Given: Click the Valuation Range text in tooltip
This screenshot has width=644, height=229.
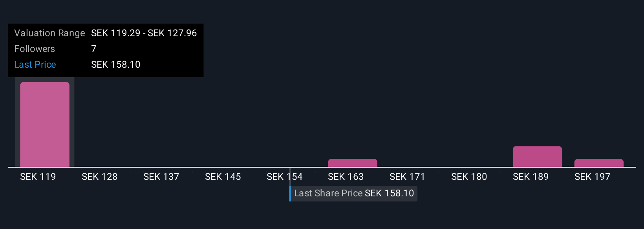Looking at the screenshot, I should [x=49, y=33].
